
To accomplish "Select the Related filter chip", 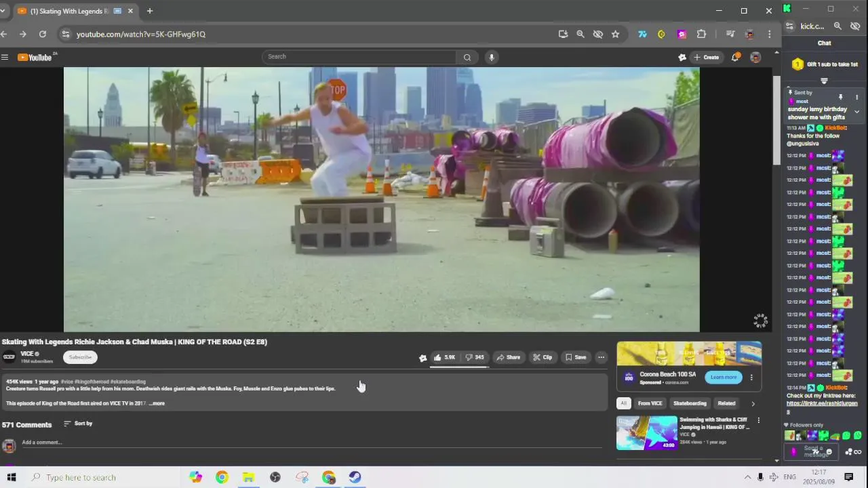I will click(x=726, y=403).
